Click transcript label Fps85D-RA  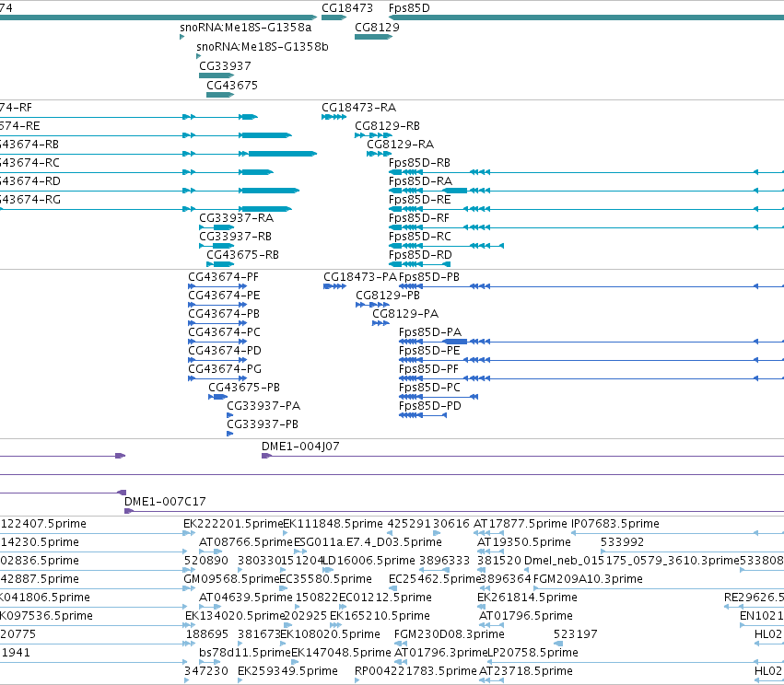pos(420,180)
